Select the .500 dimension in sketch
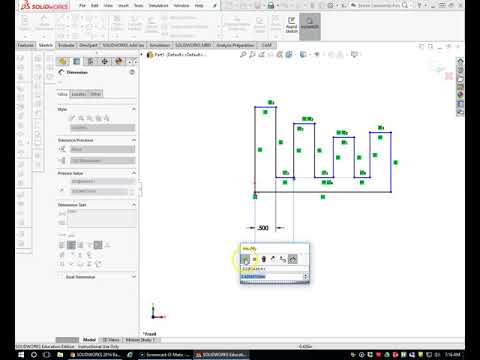The height and width of the screenshot is (360, 480). pyautogui.click(x=263, y=228)
